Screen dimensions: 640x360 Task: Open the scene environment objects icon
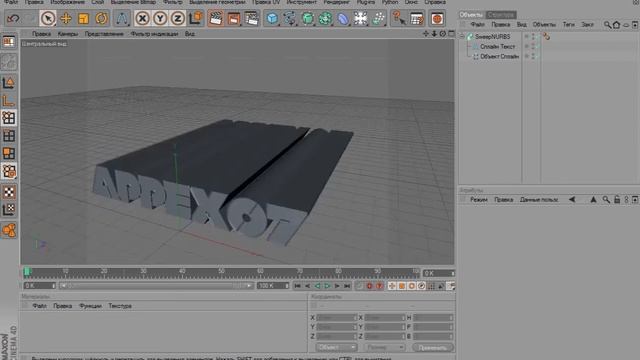pyautogui.click(x=361, y=18)
